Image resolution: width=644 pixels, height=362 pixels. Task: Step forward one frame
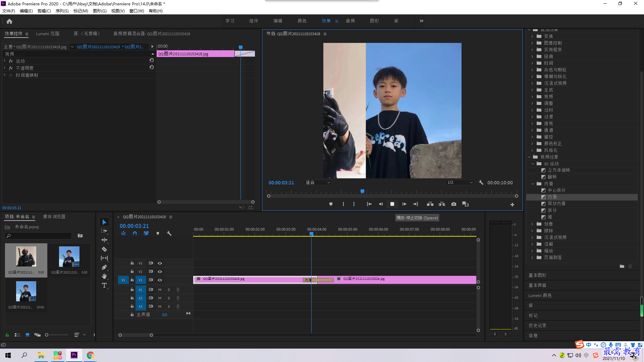[404, 204]
